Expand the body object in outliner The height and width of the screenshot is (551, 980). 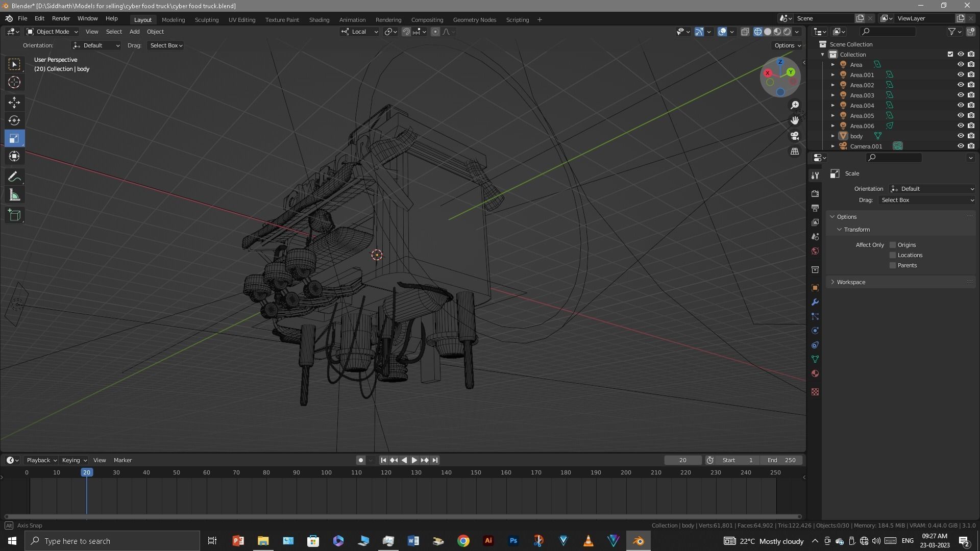click(x=833, y=136)
